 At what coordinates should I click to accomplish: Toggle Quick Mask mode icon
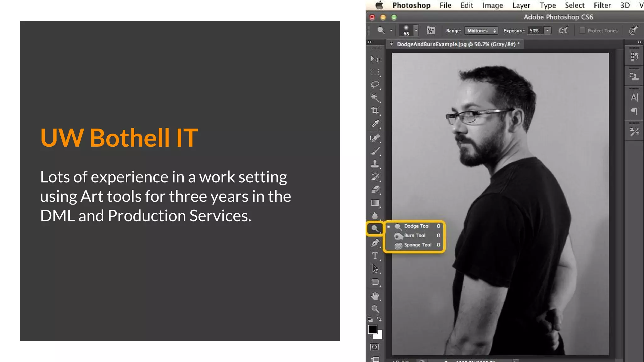pos(374,347)
